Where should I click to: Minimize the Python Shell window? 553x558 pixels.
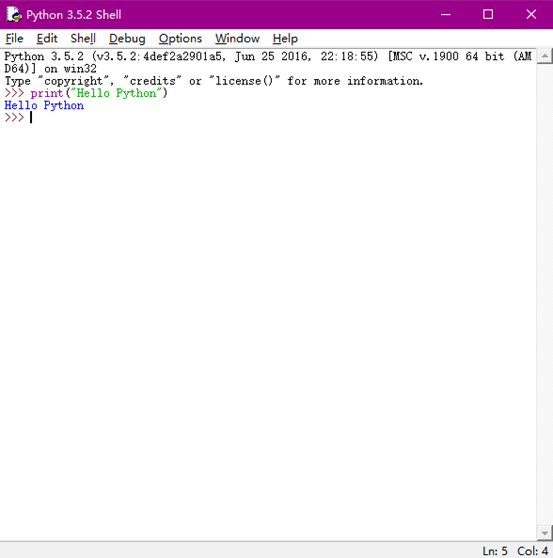[446, 15]
